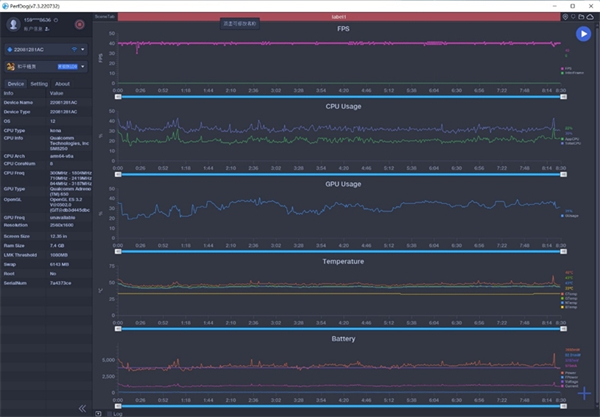Viewport: 600px width, 417px height.
Task: Toggle the FPS legend entry in FPS chart
Action: click(x=572, y=68)
